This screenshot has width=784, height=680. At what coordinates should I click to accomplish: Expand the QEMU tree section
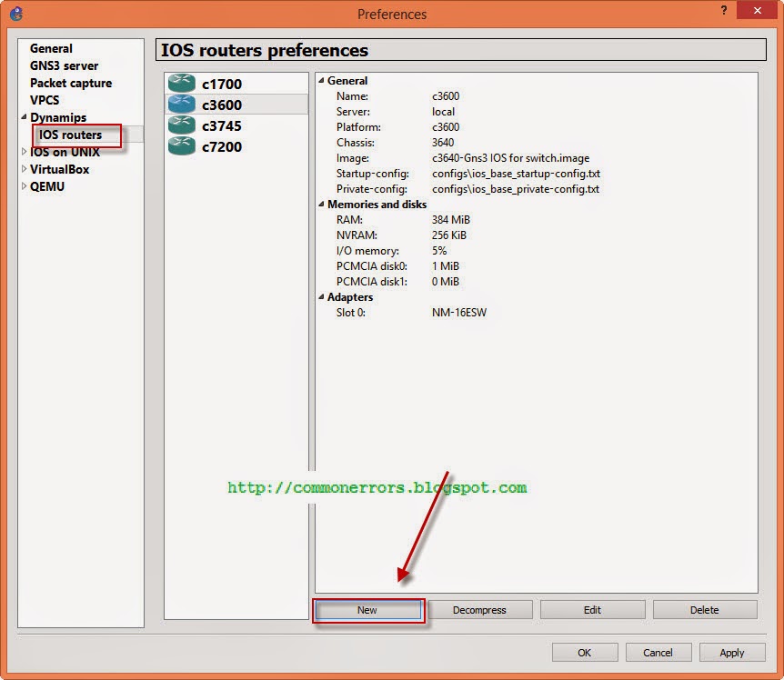click(x=24, y=185)
